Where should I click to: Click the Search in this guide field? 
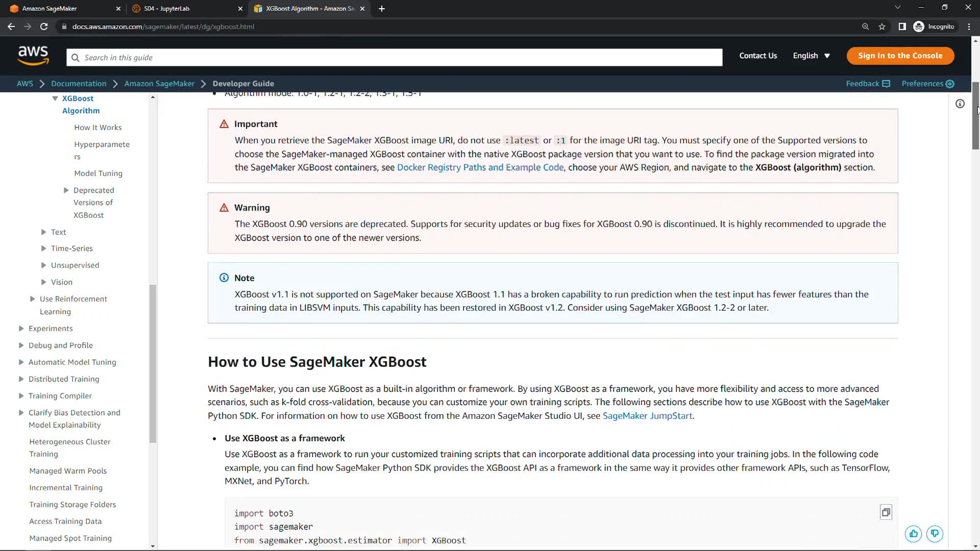(x=394, y=58)
